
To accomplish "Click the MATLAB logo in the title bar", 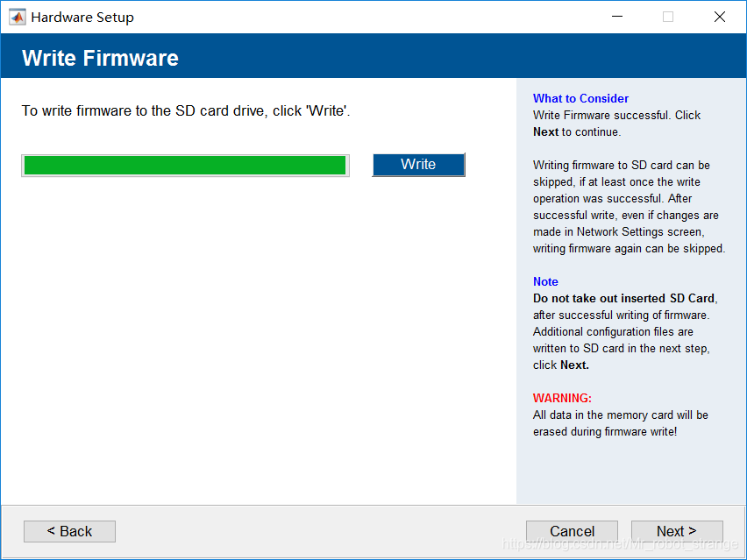I will click(x=17, y=17).
